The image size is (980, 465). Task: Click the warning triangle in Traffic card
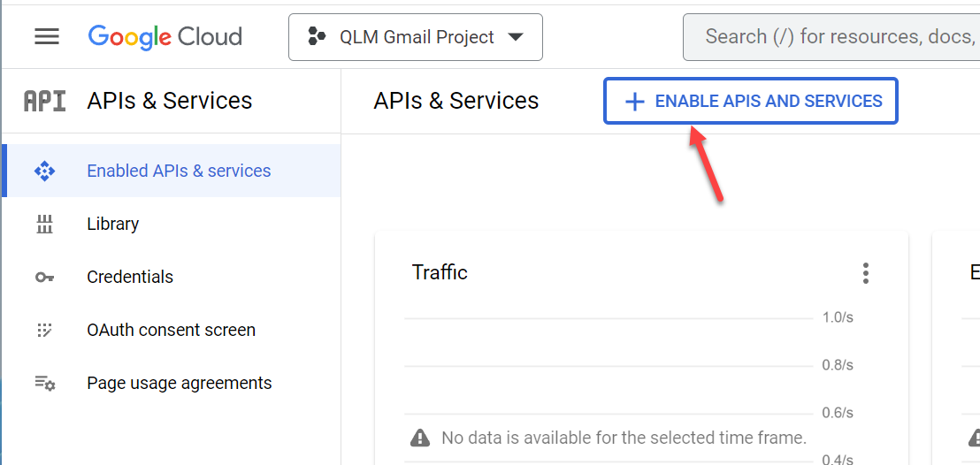point(420,438)
